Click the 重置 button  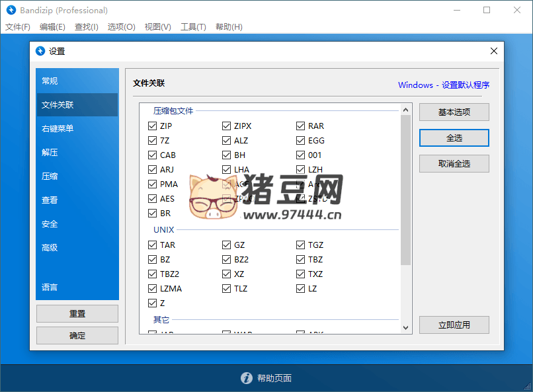coord(77,313)
